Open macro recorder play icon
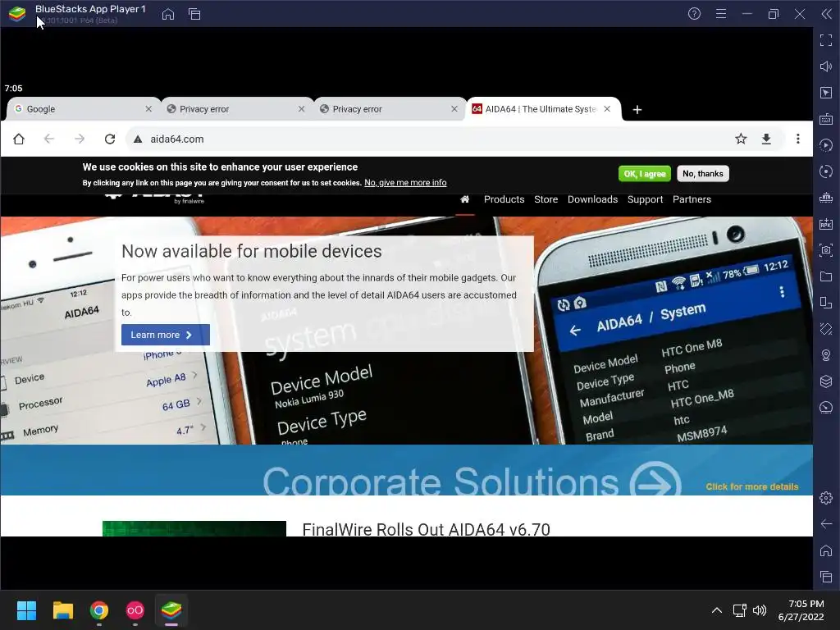The height and width of the screenshot is (630, 840). pyautogui.click(x=826, y=145)
